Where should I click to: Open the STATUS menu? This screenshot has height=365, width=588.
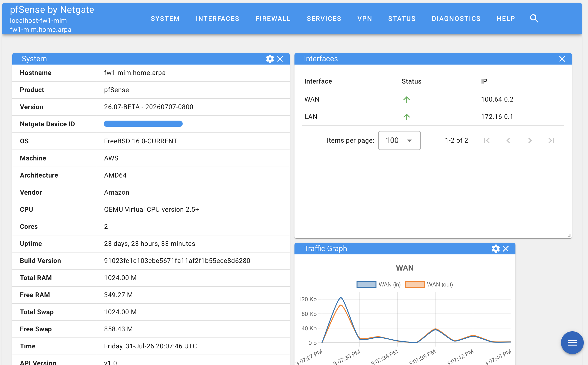(x=402, y=19)
